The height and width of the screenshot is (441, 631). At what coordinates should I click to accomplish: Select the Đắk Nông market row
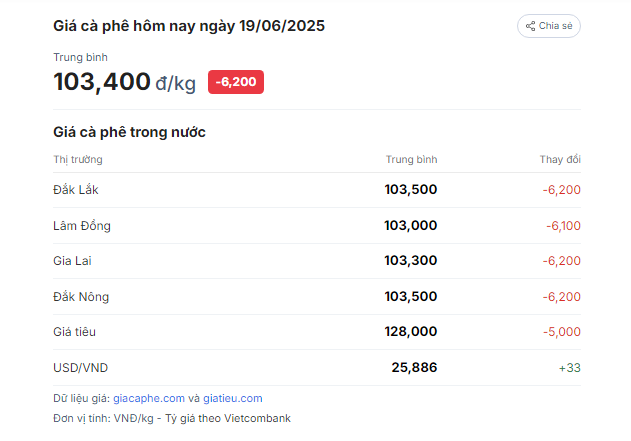pyautogui.click(x=317, y=297)
